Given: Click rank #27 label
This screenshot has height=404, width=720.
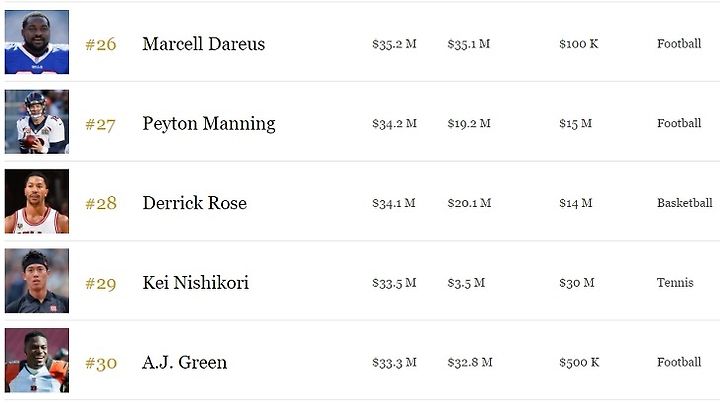Looking at the screenshot, I should click(x=100, y=124).
